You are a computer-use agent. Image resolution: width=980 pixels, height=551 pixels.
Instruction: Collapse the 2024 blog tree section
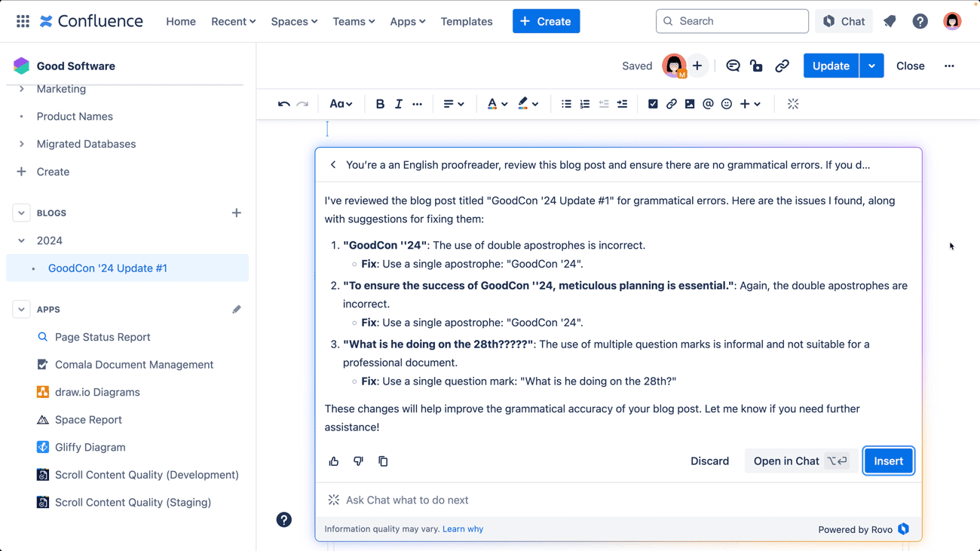[x=21, y=240]
